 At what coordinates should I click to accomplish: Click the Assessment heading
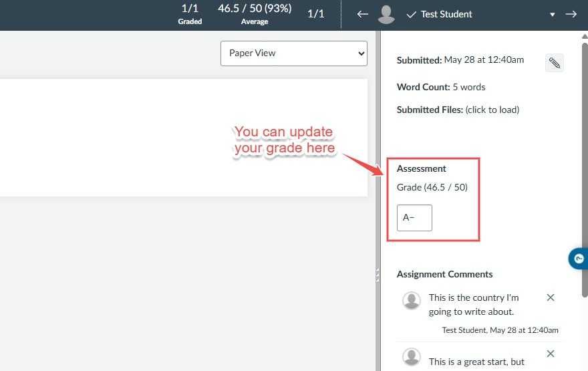click(x=422, y=169)
